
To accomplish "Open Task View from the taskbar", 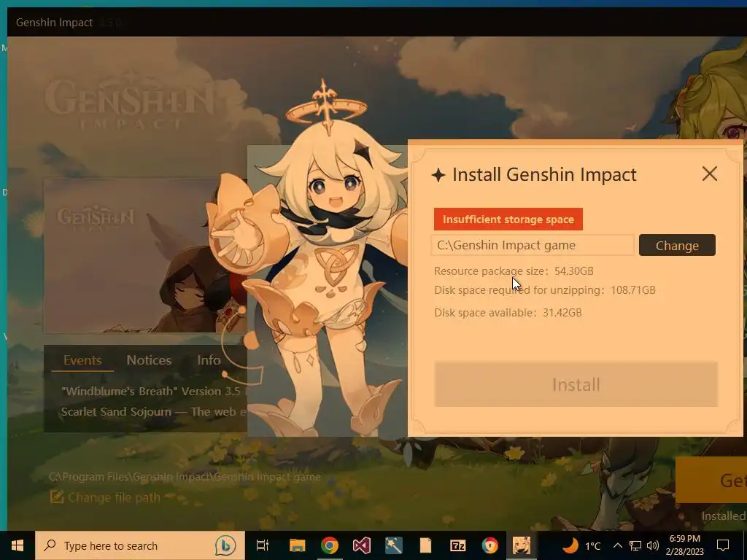I will click(x=263, y=545).
